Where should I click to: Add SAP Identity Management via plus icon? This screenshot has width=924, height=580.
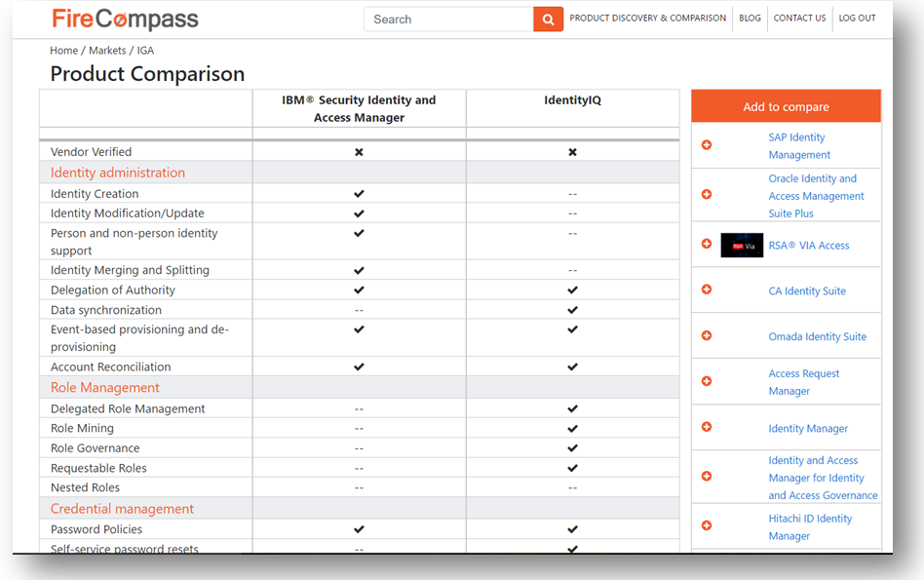707,145
